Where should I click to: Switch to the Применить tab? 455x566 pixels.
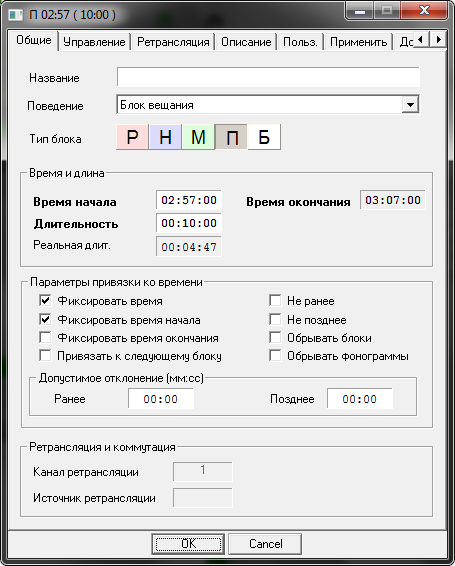(x=359, y=42)
